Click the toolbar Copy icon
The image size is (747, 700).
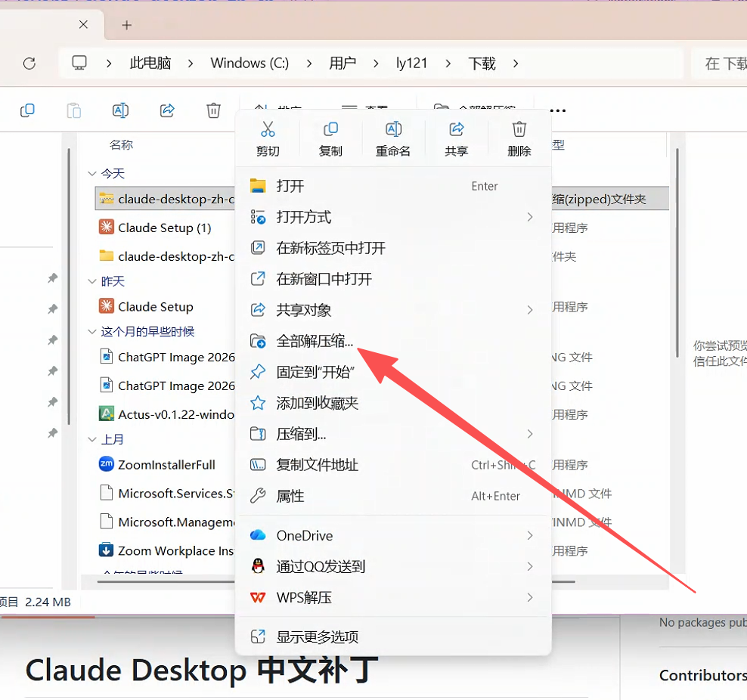click(x=27, y=110)
